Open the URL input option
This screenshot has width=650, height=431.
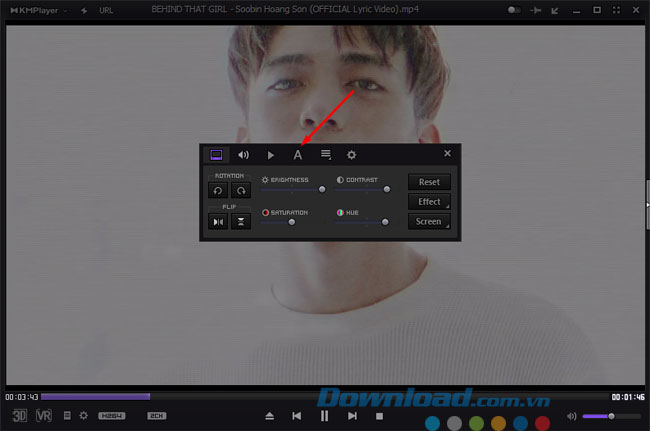pos(106,10)
